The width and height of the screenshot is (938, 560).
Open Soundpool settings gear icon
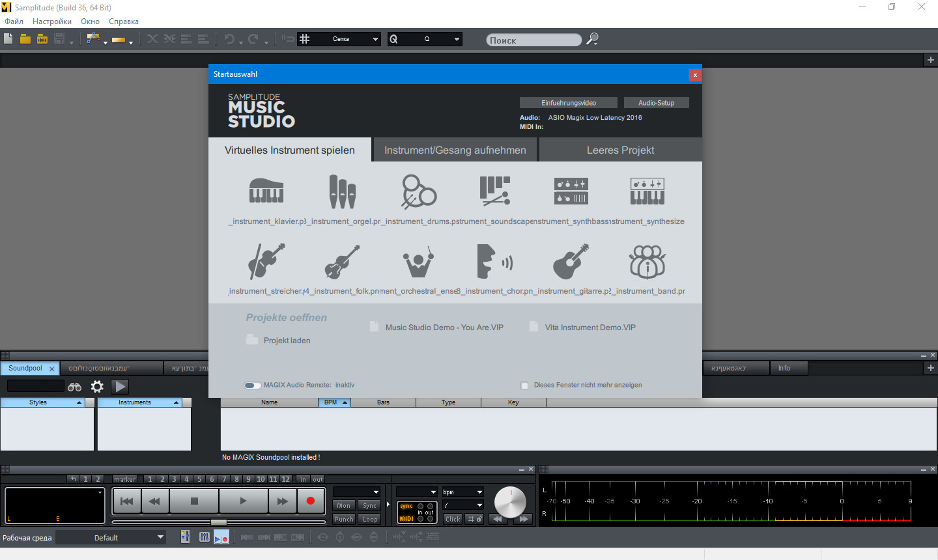click(97, 386)
